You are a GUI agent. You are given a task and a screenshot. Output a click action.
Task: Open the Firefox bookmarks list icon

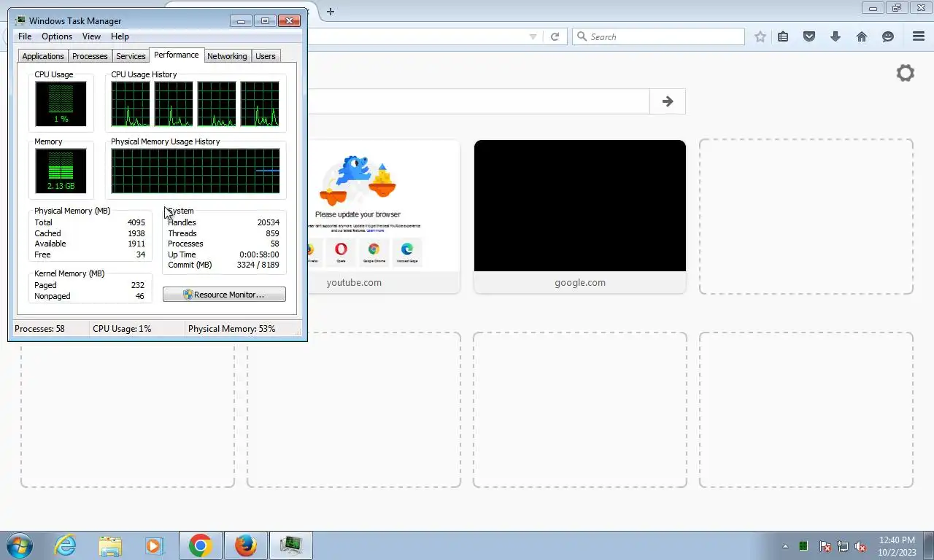pyautogui.click(x=783, y=36)
